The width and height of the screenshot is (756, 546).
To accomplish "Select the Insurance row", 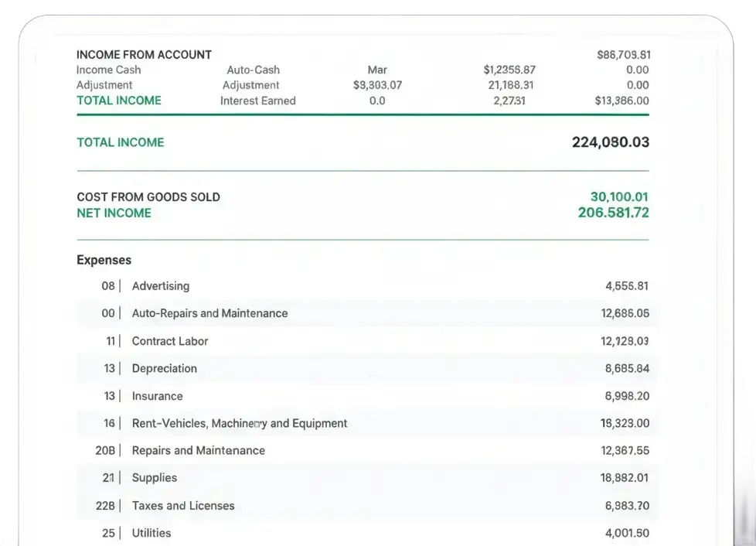I will (158, 396).
